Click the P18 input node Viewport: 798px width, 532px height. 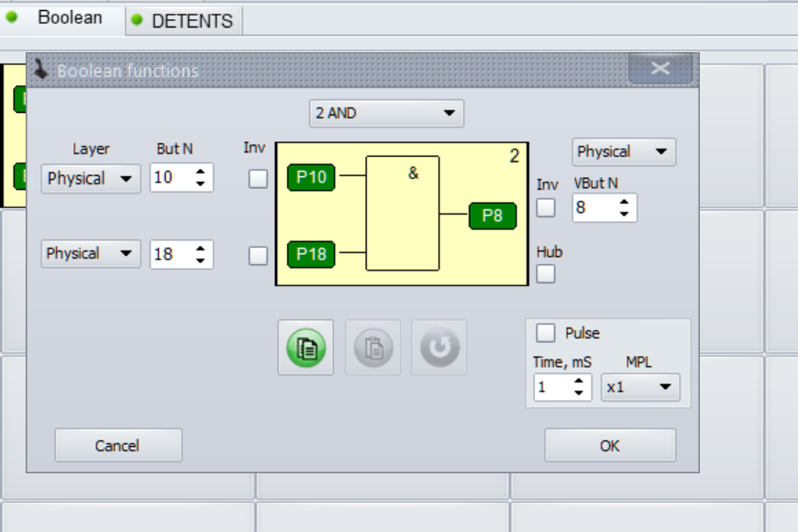[x=311, y=254]
